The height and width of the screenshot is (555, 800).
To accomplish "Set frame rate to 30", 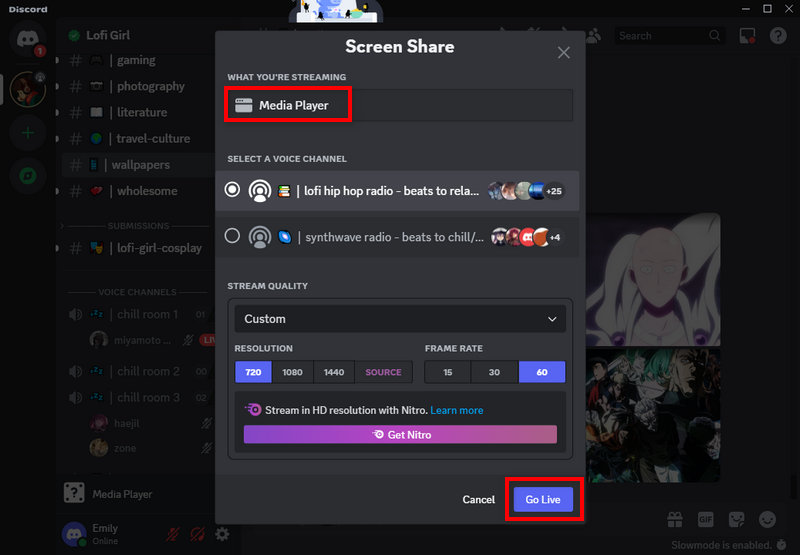I will [x=494, y=372].
